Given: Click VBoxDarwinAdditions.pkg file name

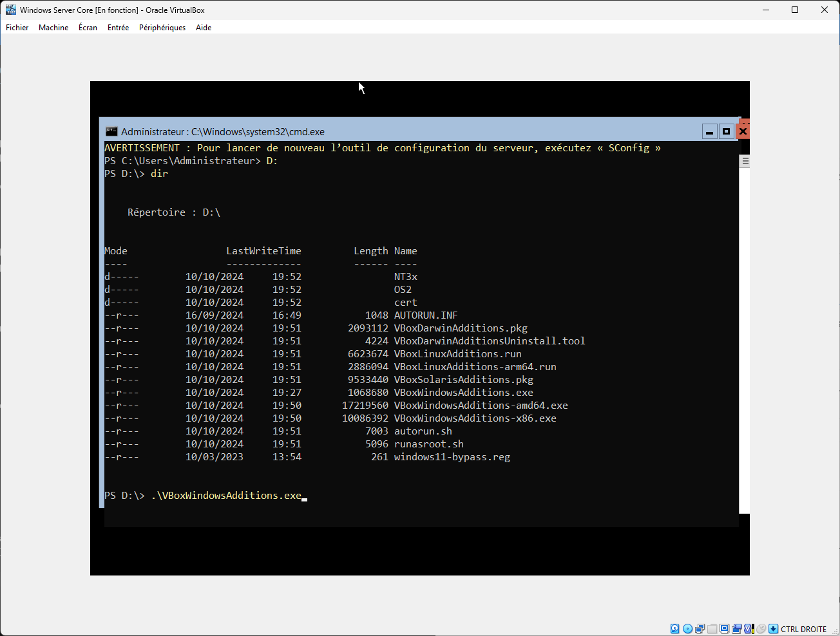Looking at the screenshot, I should [461, 328].
